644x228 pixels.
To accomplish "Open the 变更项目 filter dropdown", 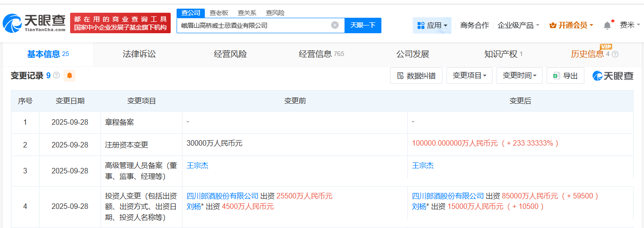I will click(469, 76).
